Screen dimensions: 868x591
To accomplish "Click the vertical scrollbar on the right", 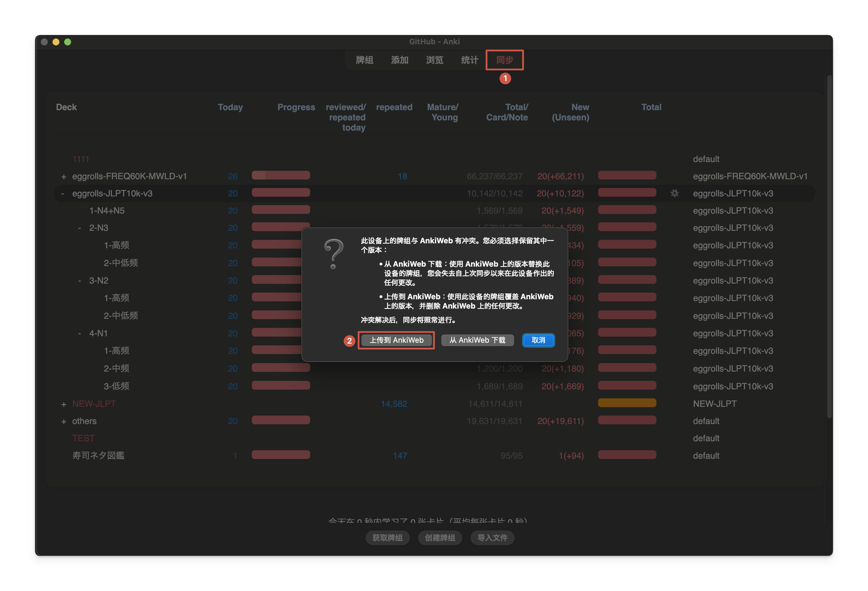I will [829, 247].
